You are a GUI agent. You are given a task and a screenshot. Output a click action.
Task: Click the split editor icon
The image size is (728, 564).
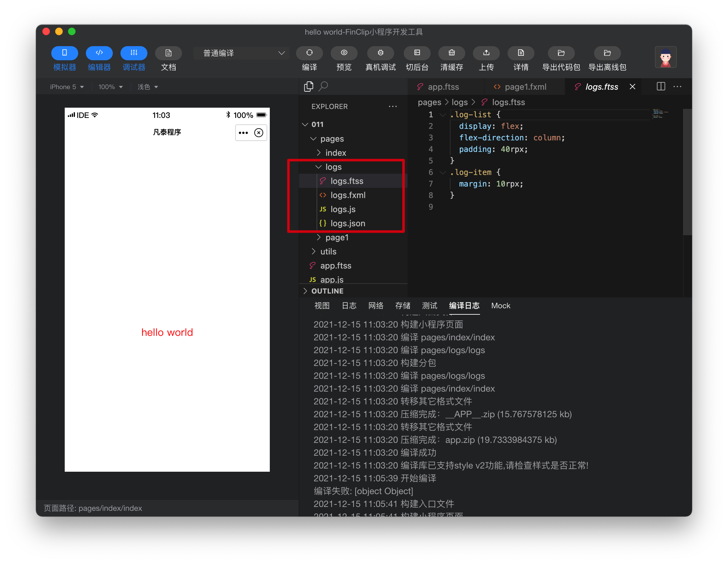click(x=661, y=86)
